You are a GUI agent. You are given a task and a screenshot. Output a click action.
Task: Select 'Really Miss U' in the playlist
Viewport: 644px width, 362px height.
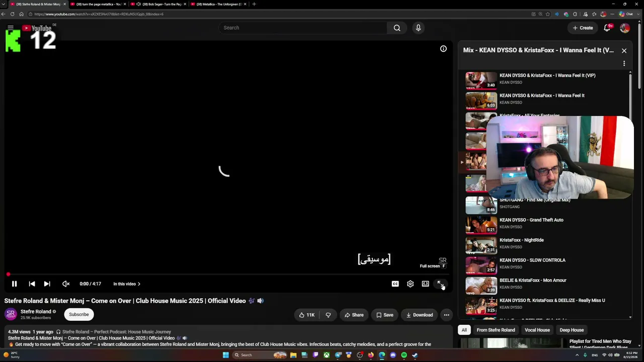tap(546, 305)
